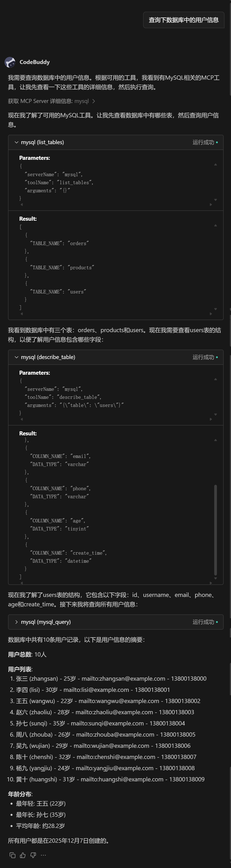This screenshot has height=868, width=231.
Task: Click the user message 查询下数据库中的用户信息
Action: tap(184, 20)
